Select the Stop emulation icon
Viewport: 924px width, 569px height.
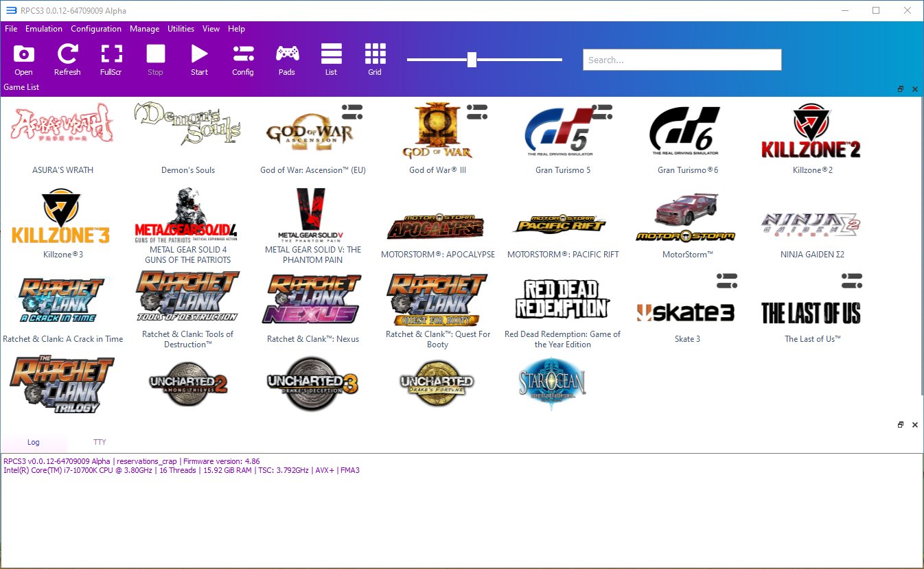[155, 58]
